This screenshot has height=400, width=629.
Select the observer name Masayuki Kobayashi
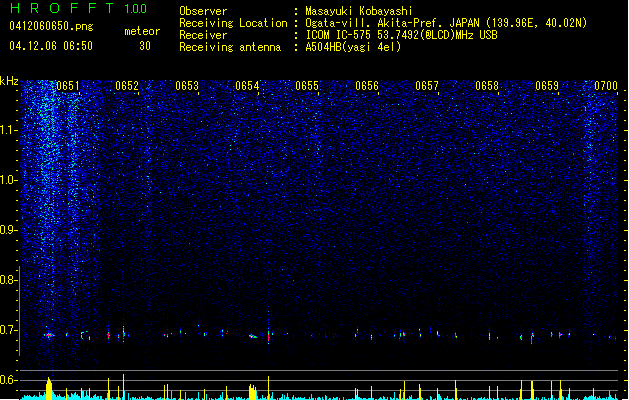click(x=359, y=11)
